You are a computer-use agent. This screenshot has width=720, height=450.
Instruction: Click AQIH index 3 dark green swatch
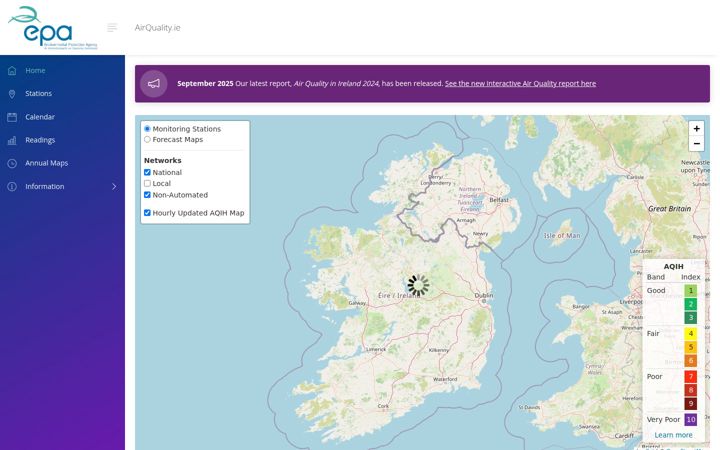coord(691,318)
